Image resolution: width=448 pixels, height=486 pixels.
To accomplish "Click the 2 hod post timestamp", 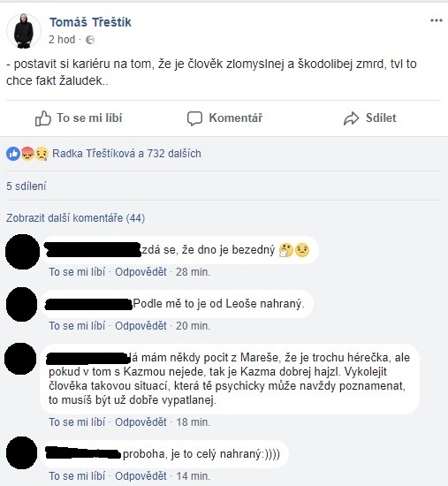I will 62,40.
